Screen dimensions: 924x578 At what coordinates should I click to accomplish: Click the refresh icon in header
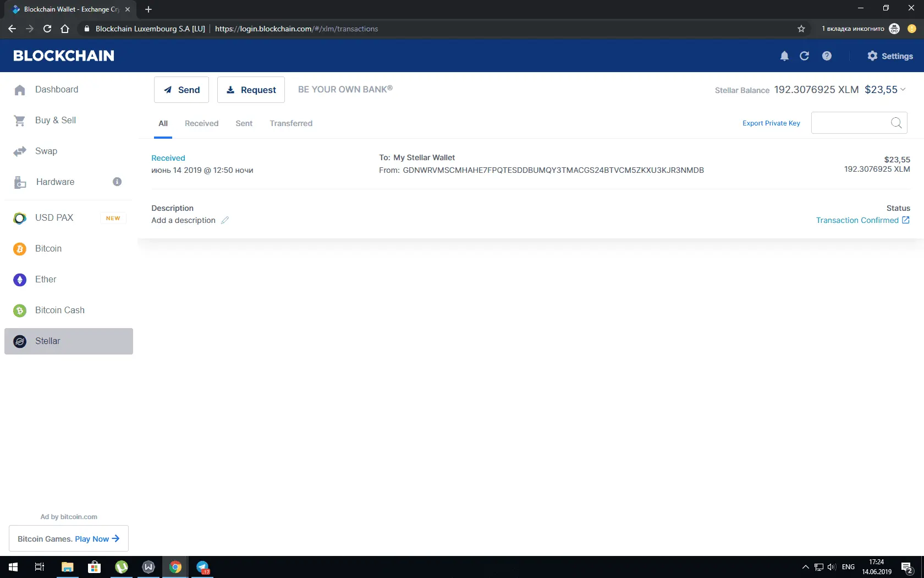[804, 56]
